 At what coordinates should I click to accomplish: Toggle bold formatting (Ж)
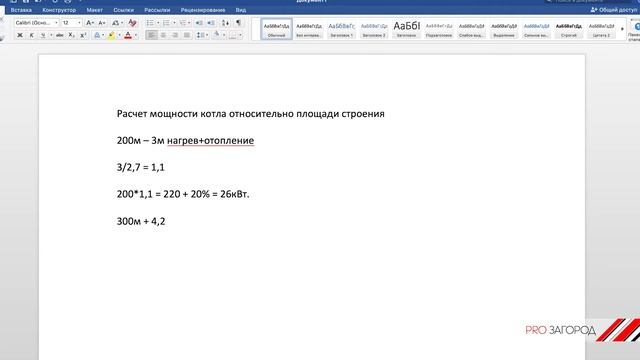[20, 36]
